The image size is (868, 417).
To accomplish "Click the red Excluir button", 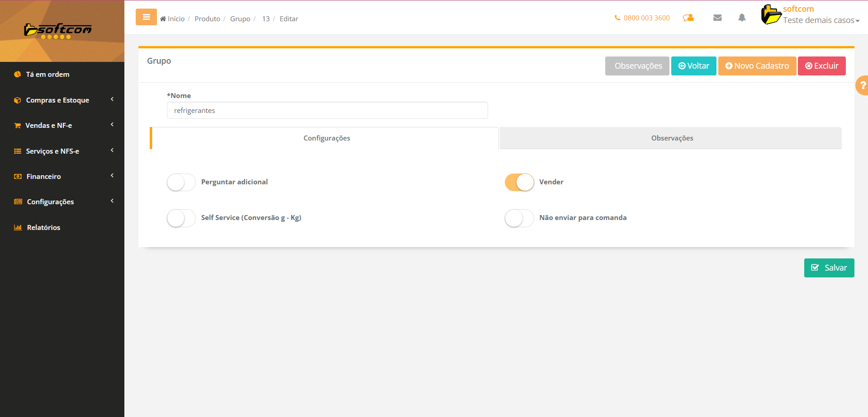I will [821, 66].
